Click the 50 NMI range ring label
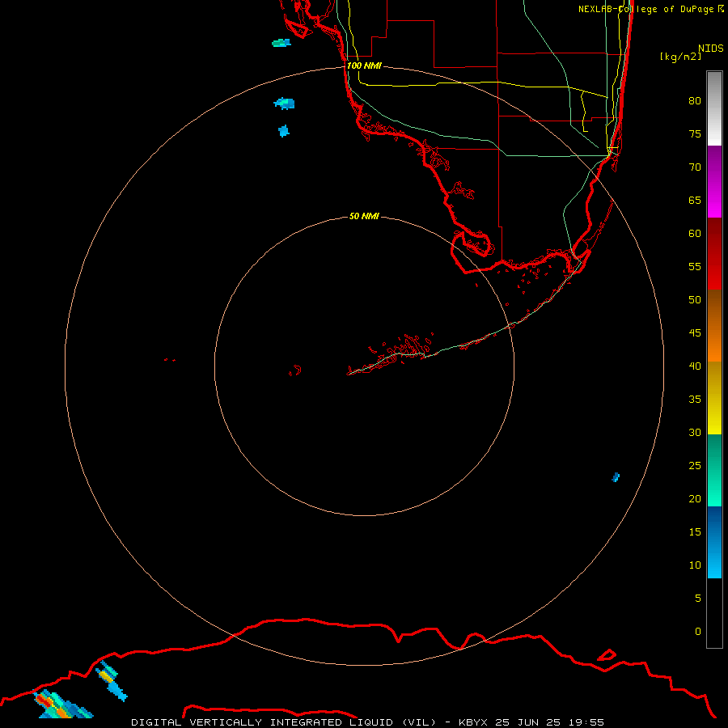 365,216
